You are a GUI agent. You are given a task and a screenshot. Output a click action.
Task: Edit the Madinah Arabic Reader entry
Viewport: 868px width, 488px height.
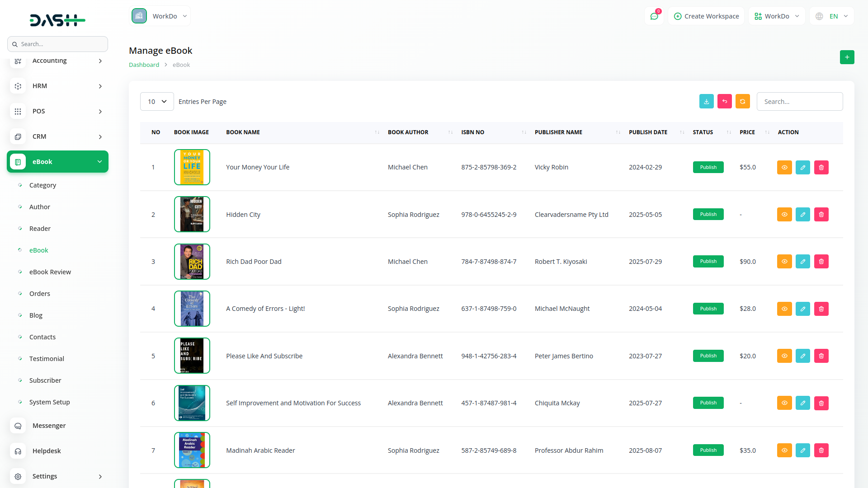802,450
